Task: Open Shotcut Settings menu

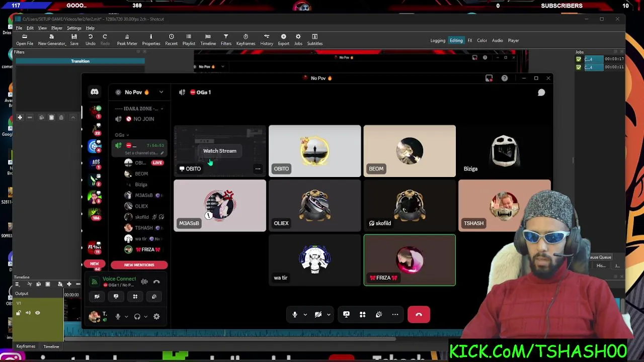Action: pyautogui.click(x=74, y=28)
